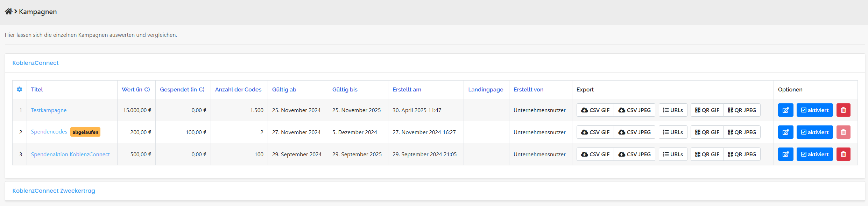Click the home icon in breadcrumb
The image size is (868, 206).
click(x=8, y=12)
